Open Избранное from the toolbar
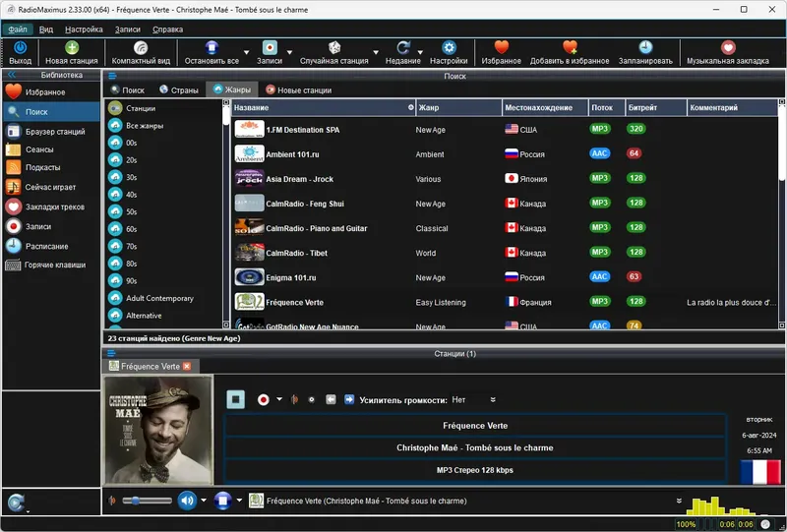This screenshot has height=532, width=787. coord(502,53)
